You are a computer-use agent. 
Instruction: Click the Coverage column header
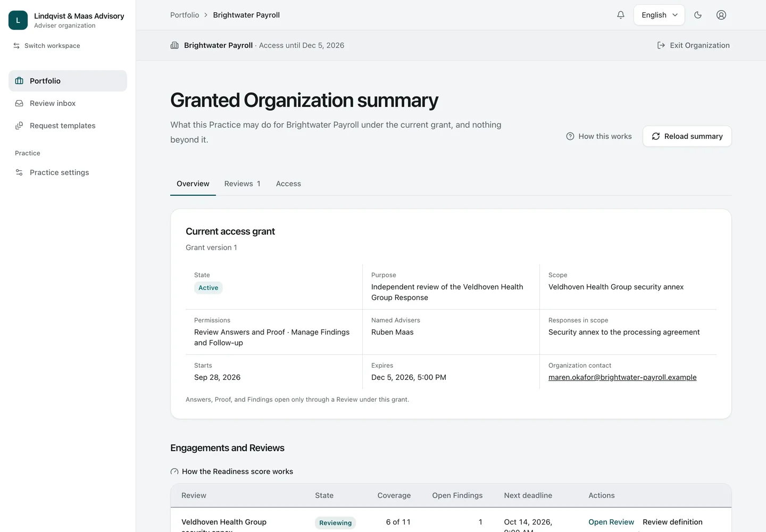click(x=394, y=495)
